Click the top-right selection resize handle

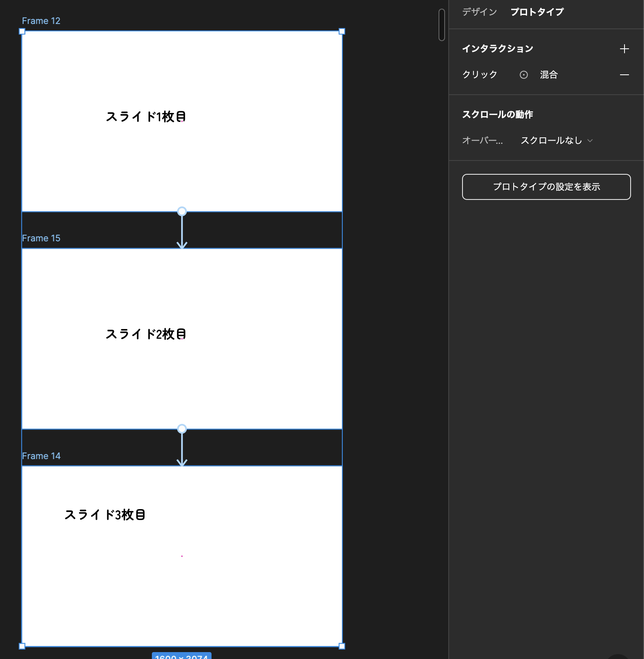click(342, 32)
